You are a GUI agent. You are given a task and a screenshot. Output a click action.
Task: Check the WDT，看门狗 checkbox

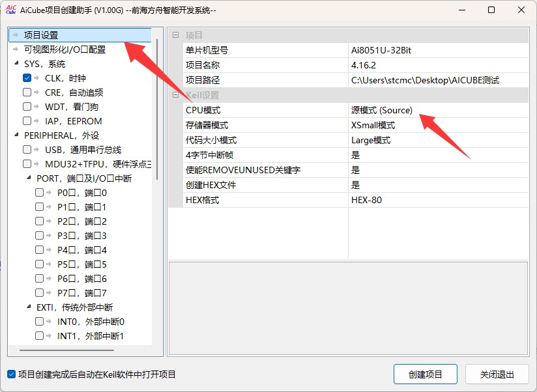(x=27, y=107)
